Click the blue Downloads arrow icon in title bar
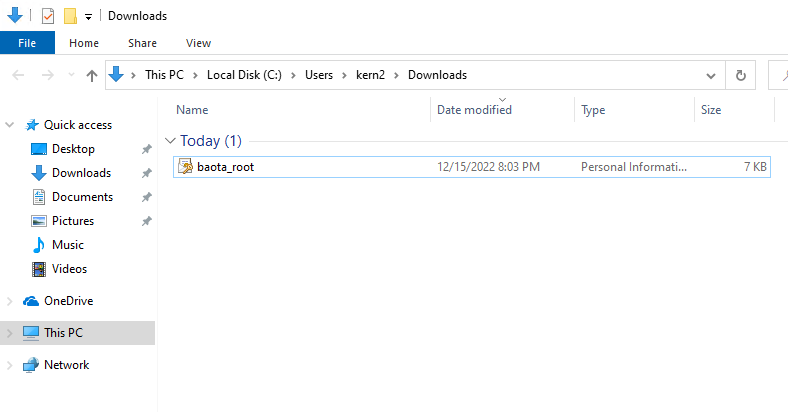788x412 pixels. pyautogui.click(x=15, y=16)
